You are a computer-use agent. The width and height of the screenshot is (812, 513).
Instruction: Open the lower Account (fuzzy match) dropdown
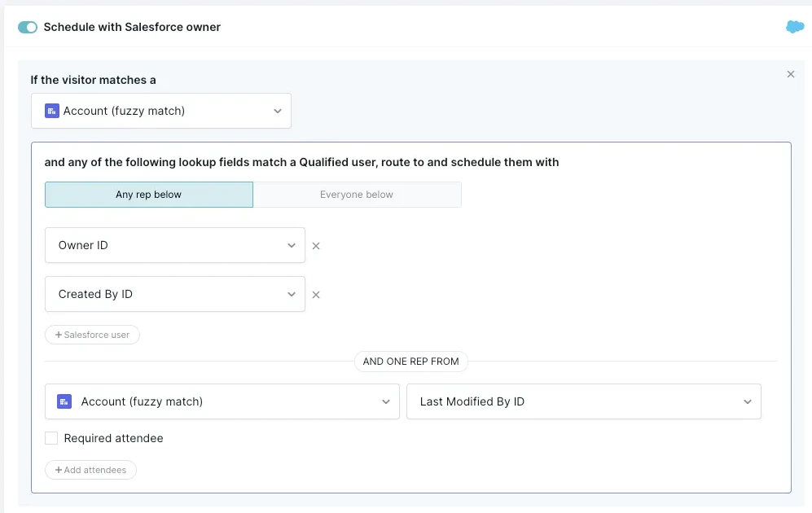pos(222,401)
